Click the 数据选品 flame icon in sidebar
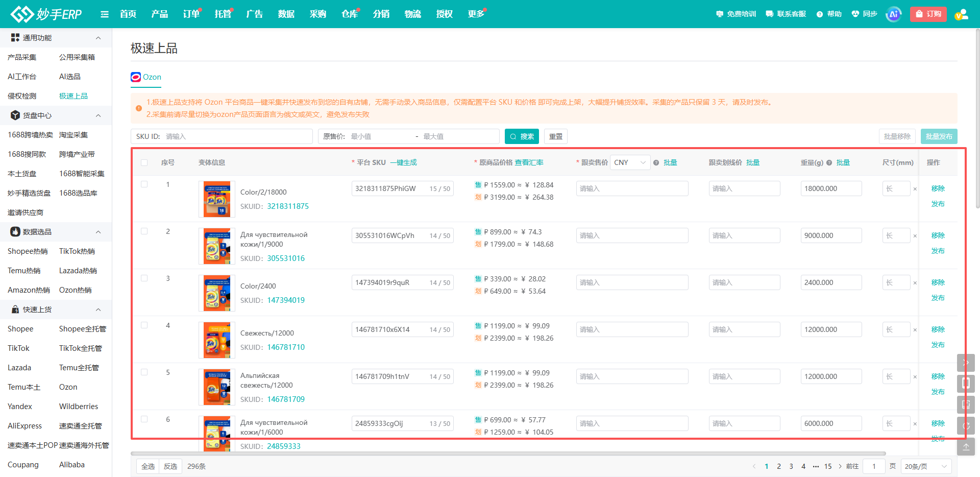The height and width of the screenshot is (477, 980). (x=15, y=232)
